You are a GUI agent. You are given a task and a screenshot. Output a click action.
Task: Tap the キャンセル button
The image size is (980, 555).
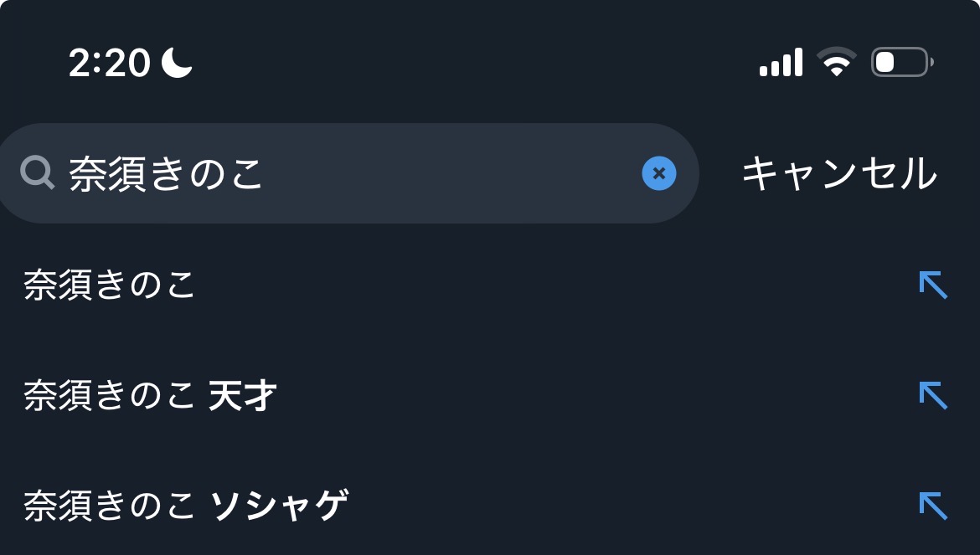[838, 173]
